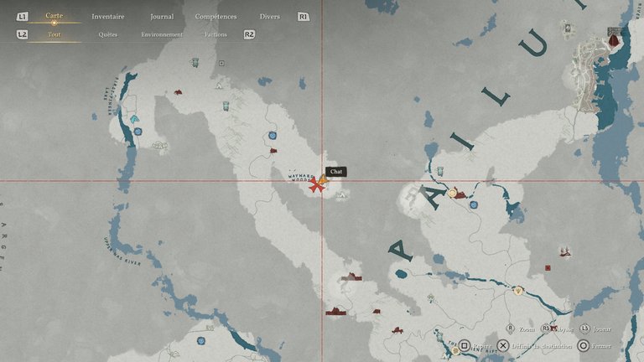
Task: Show only Factions on the map
Action: click(x=216, y=34)
